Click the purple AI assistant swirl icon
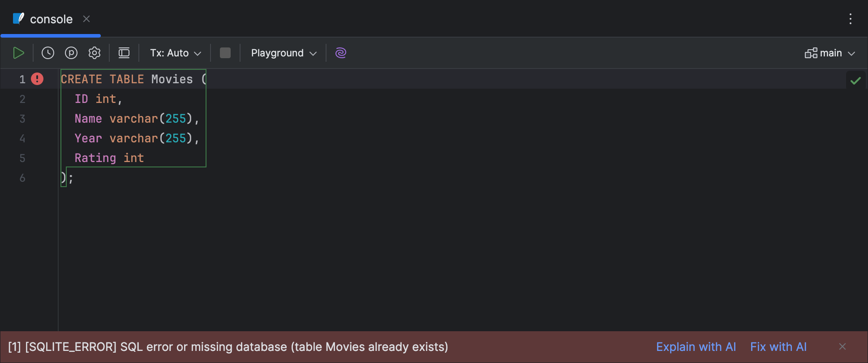 [x=341, y=53]
